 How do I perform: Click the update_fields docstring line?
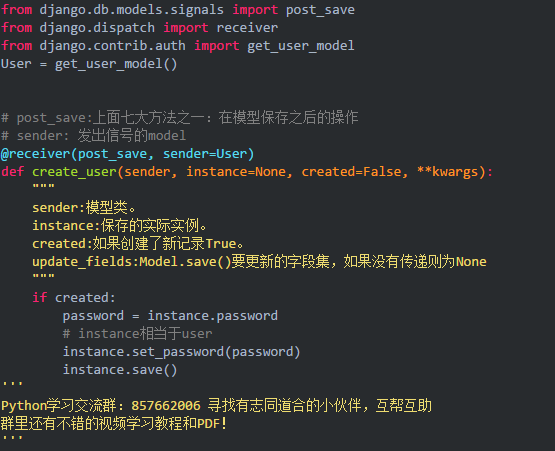coord(259,262)
